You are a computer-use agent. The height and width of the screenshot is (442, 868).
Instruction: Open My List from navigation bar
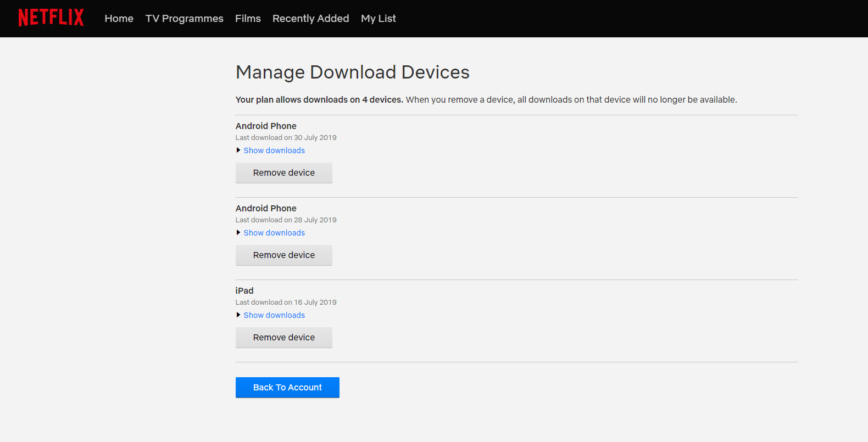click(x=378, y=19)
